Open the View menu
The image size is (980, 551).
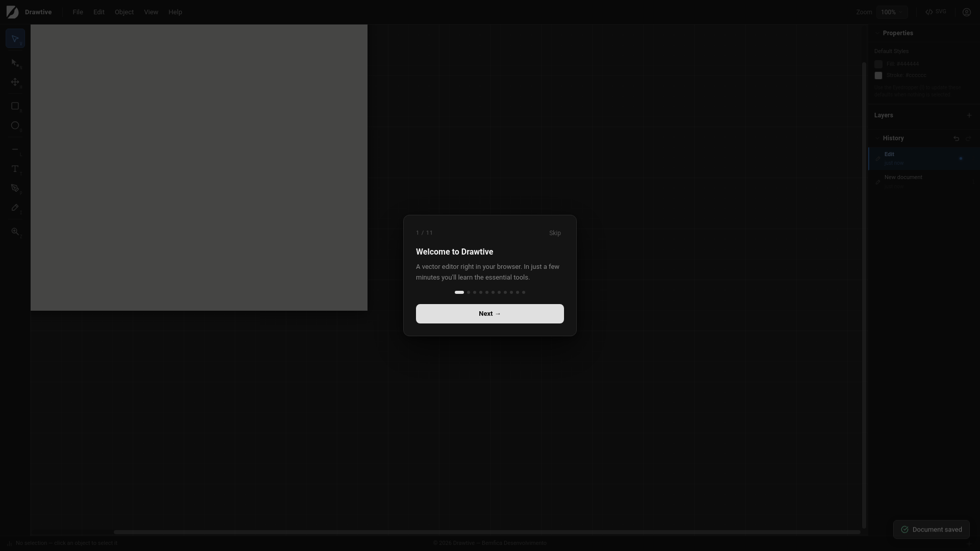click(x=151, y=12)
